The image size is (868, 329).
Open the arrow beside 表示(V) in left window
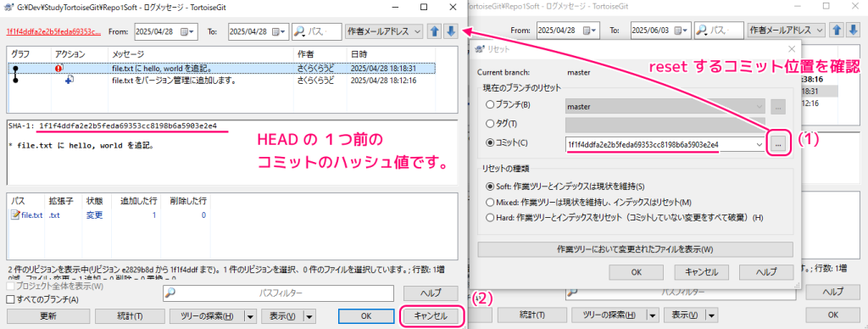(309, 316)
